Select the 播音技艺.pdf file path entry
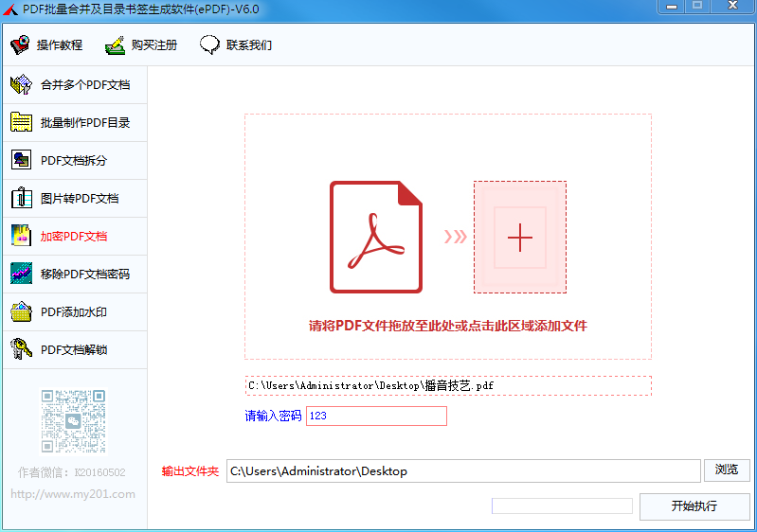Image resolution: width=757 pixels, height=532 pixels. coord(448,385)
